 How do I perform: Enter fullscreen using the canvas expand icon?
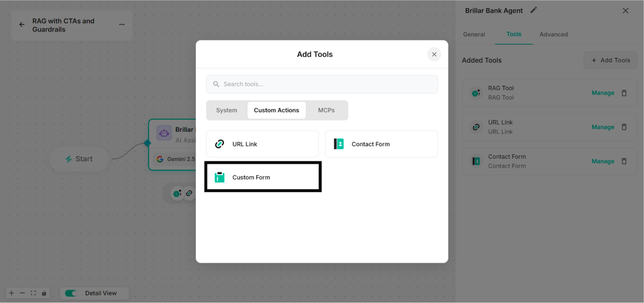coord(33,293)
